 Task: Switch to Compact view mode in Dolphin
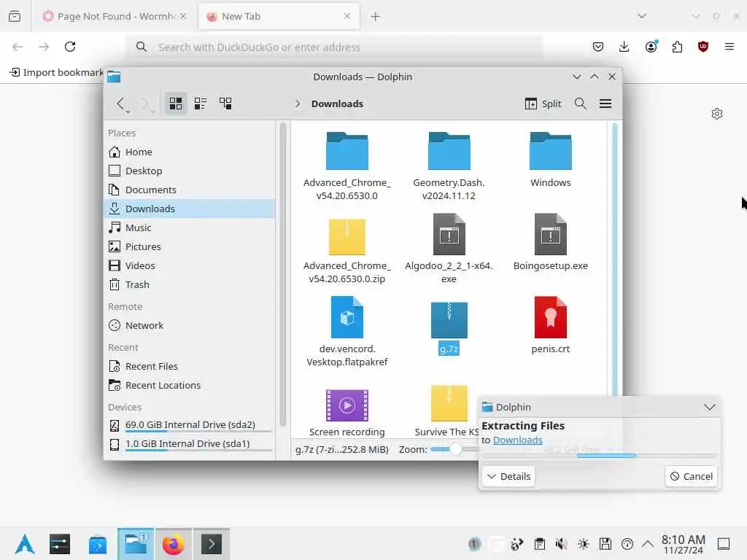[x=200, y=104]
